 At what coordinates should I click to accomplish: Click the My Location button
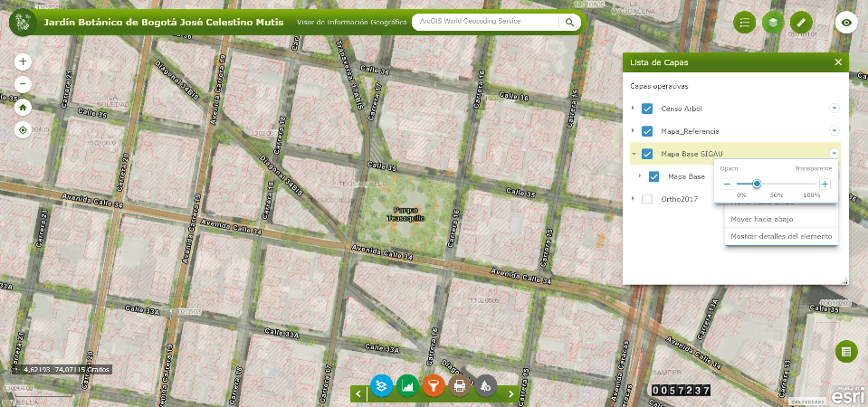pyautogui.click(x=23, y=129)
